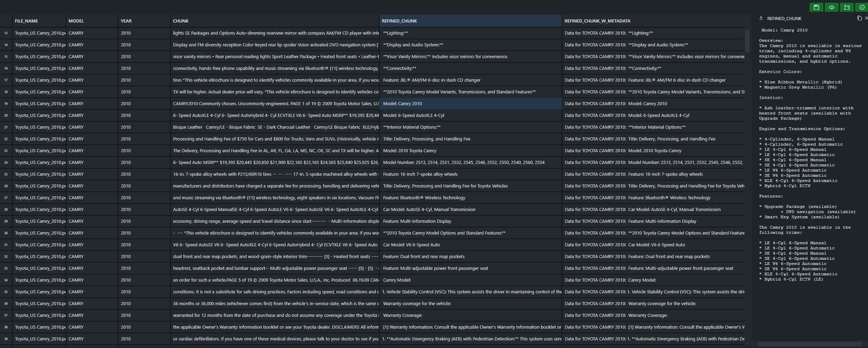Click 'Exterior Colors:' heading in detail panel
Image resolution: width=868 pixels, height=348 pixels.
tap(780, 72)
